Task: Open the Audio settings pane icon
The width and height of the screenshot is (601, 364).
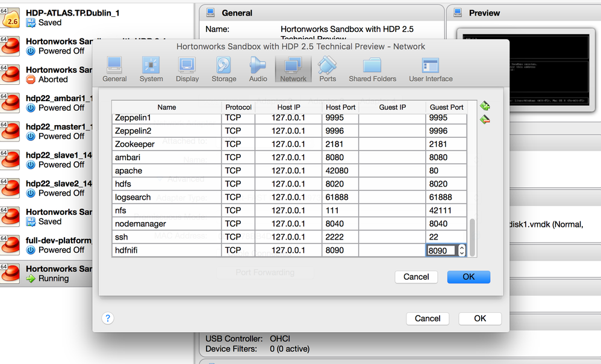Action: pyautogui.click(x=258, y=69)
